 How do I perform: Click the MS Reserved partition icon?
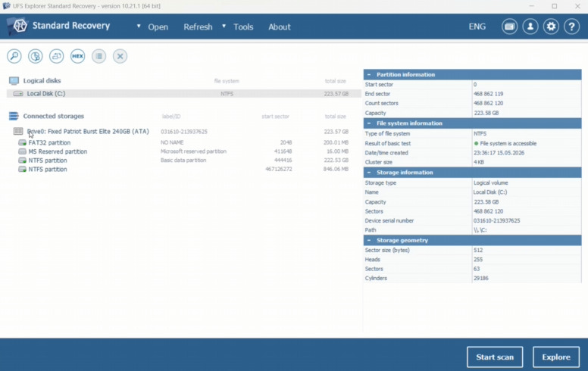(x=23, y=151)
